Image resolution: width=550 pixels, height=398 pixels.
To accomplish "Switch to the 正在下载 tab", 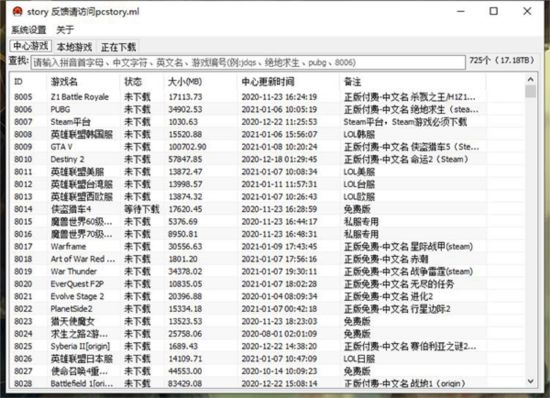I will point(119,47).
